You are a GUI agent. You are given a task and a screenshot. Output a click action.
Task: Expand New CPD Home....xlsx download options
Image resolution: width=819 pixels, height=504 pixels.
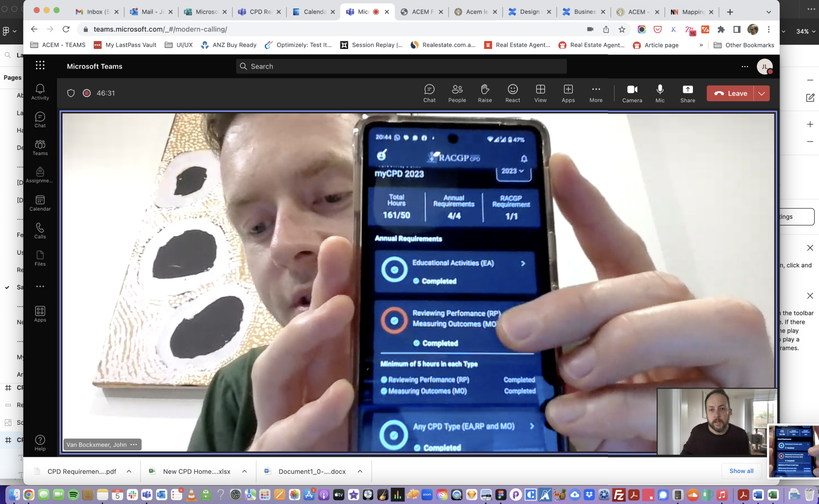[244, 471]
